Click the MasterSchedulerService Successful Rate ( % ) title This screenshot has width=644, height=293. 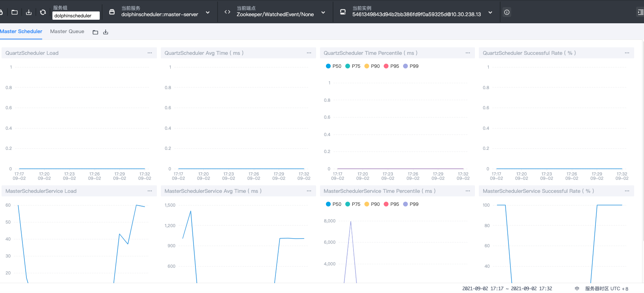(538, 191)
